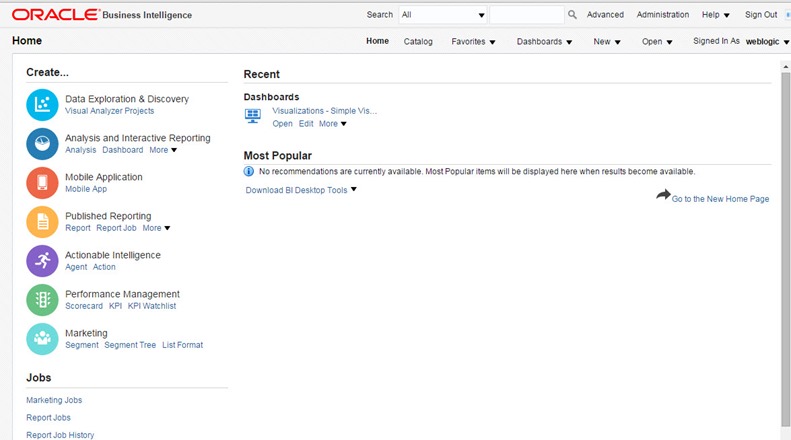The image size is (791, 440).
Task: Click the Actionable Intelligence purple runner icon
Action: pyautogui.click(x=42, y=261)
